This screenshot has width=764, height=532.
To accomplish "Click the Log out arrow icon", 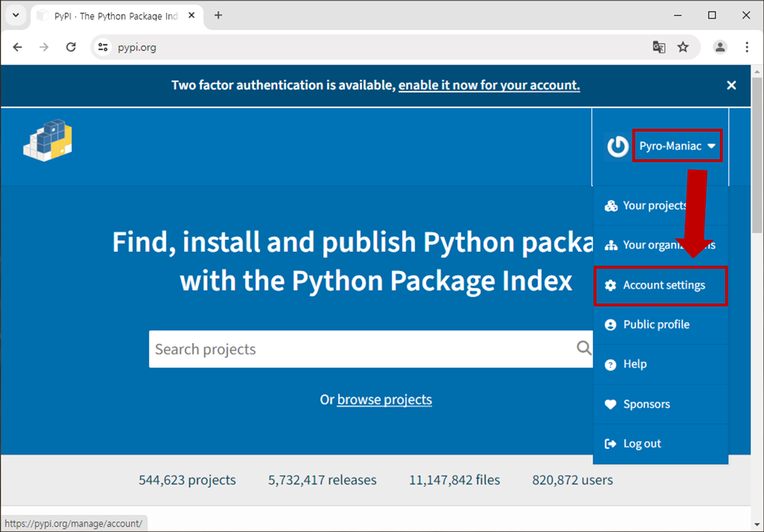I will [x=610, y=444].
